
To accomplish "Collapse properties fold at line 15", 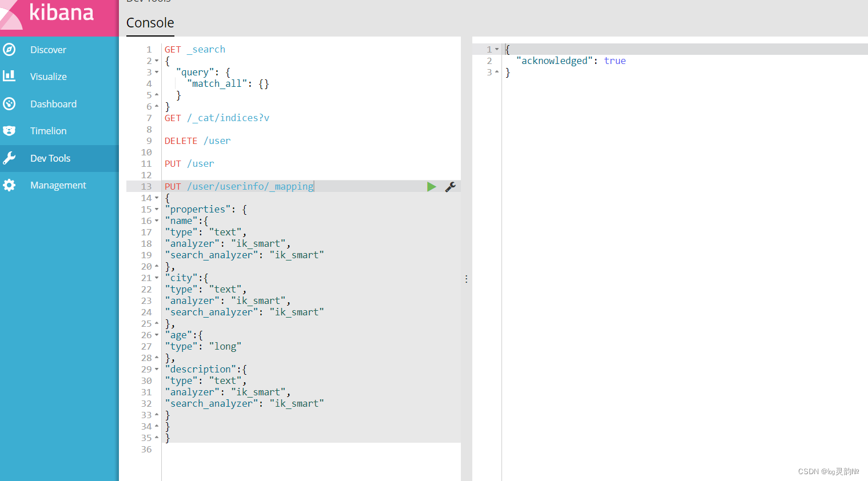I will [157, 210].
